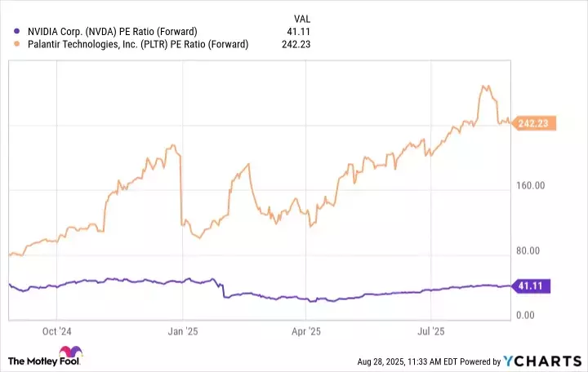Click the Aug 28, 2025 timestamp text

[404, 361]
